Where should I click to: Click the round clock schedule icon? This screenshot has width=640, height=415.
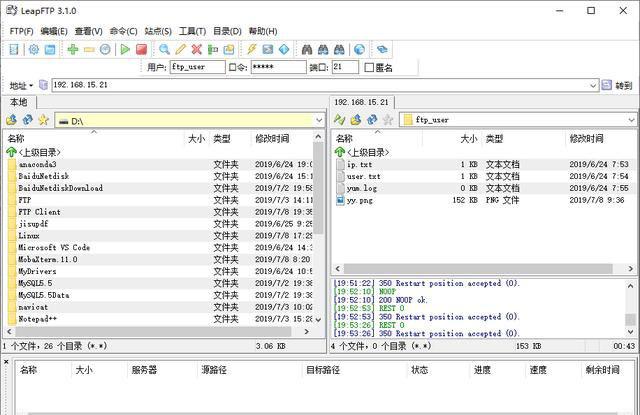(105, 49)
